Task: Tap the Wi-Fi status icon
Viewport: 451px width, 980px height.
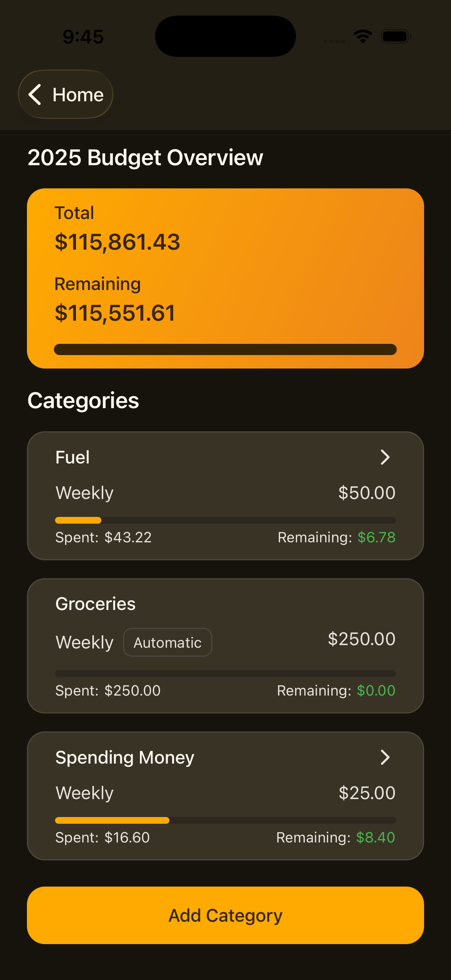Action: tap(363, 37)
